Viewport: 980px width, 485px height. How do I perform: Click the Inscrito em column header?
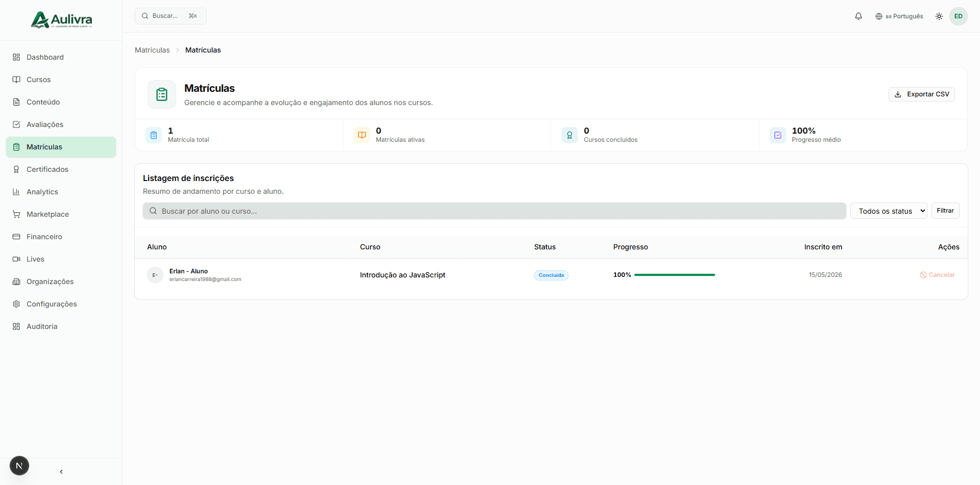point(823,247)
